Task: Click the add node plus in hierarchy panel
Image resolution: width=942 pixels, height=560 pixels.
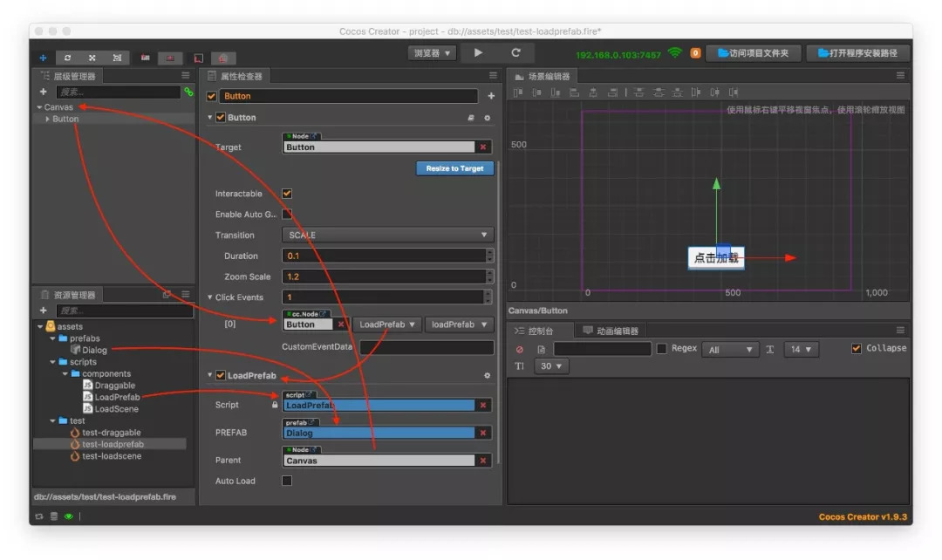Action: click(x=44, y=92)
